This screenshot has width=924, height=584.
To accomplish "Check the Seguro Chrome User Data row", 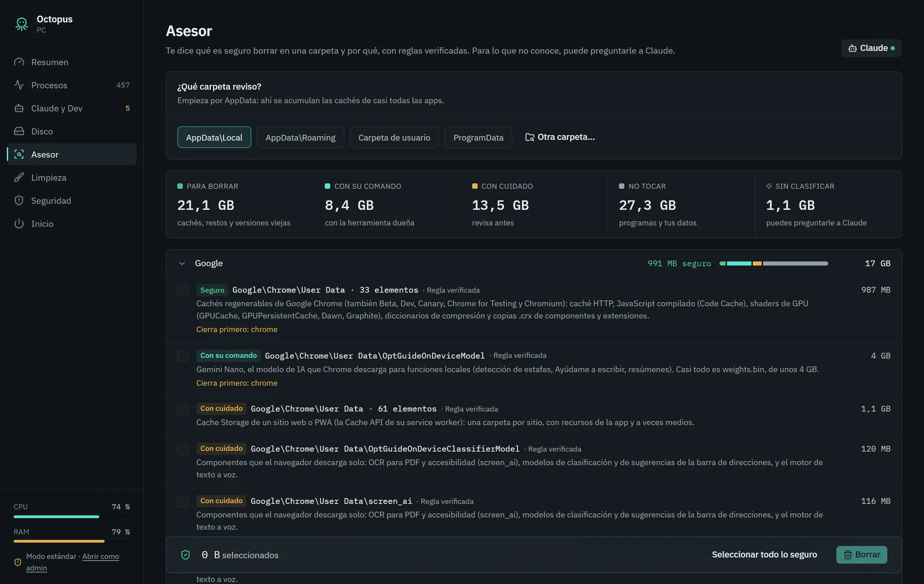I will [x=182, y=291].
